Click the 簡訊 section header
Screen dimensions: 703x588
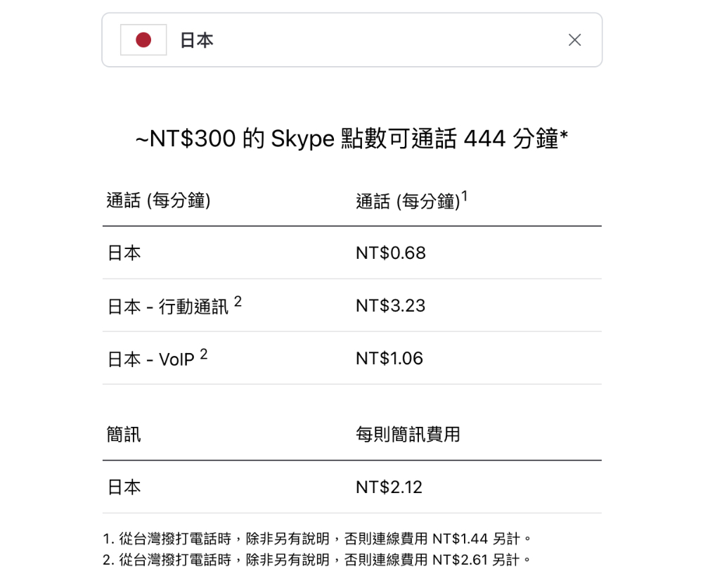tap(124, 434)
